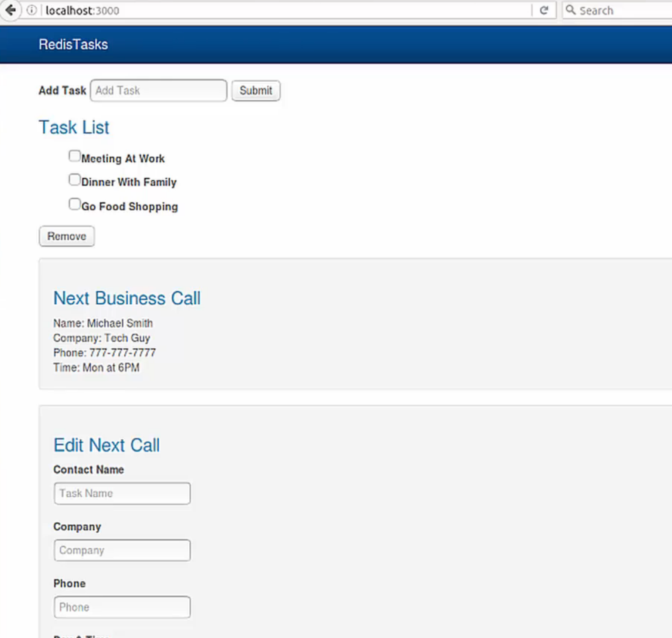Reload the page with the refresh icon
672x638 pixels.
[544, 10]
